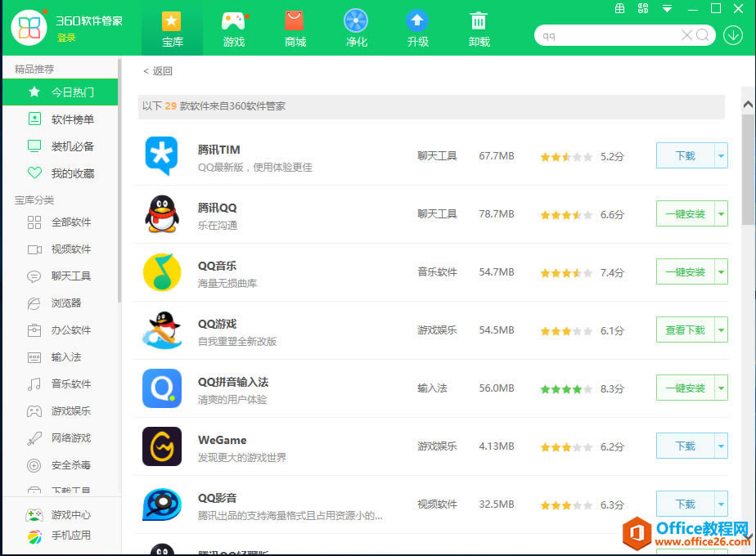This screenshot has height=556, width=756.
Task: Click the results list vertical scrollbar thumb
Action: pos(749,169)
